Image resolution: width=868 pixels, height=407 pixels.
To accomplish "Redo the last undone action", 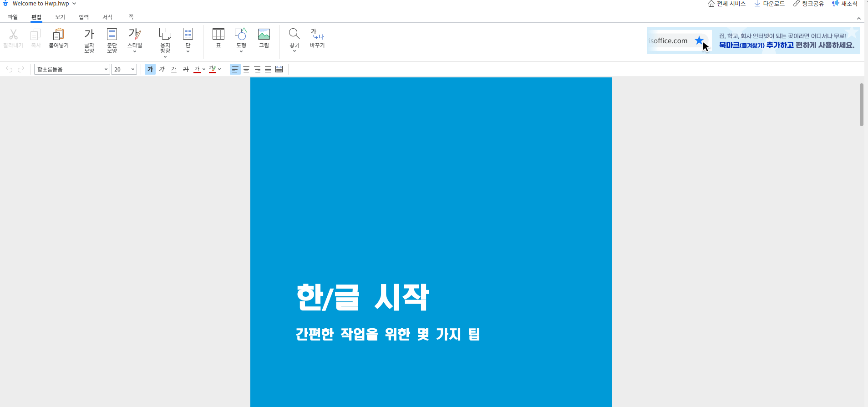I will [21, 69].
